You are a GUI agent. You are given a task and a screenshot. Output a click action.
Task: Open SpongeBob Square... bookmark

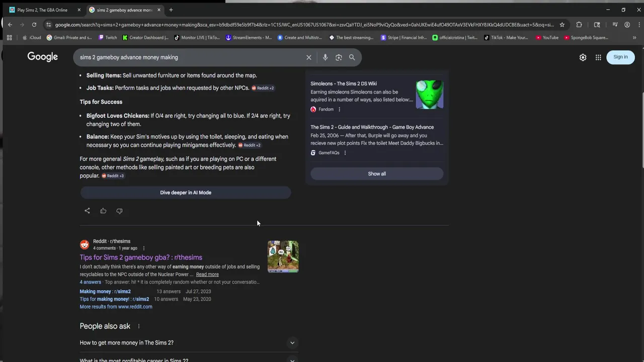(587, 38)
